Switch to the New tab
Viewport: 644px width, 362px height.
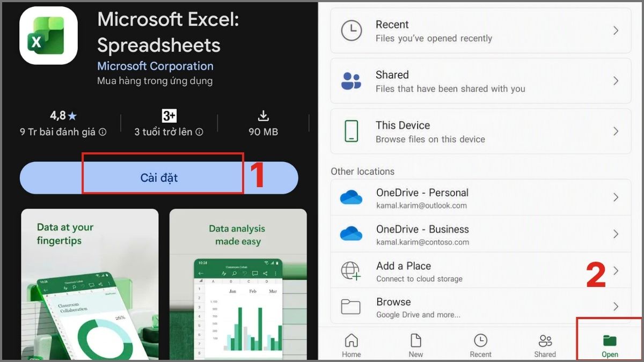(416, 346)
